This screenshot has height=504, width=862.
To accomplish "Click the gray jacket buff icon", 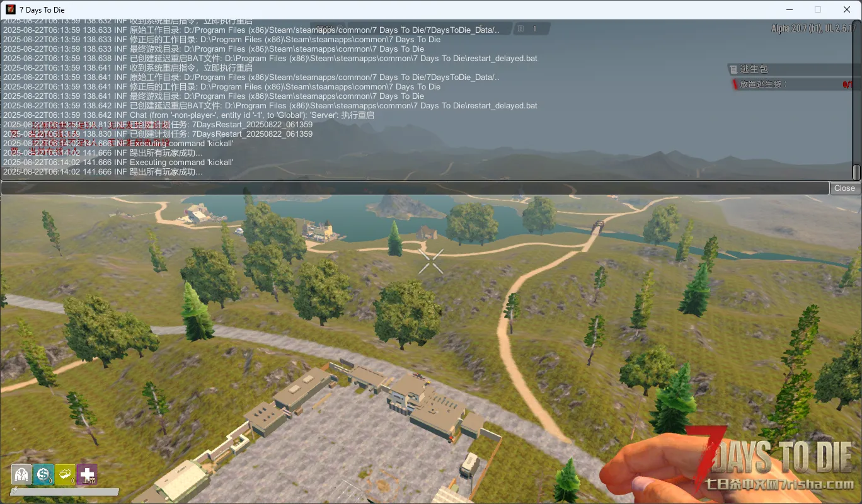I will (x=21, y=474).
